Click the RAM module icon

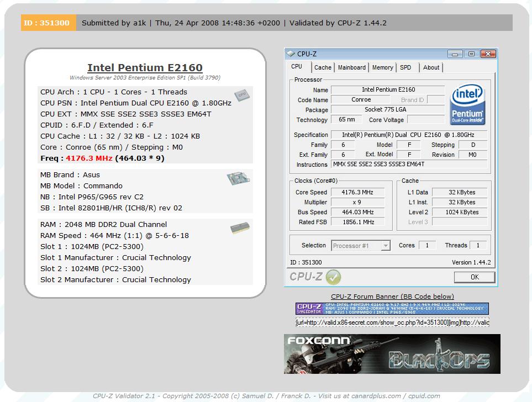[x=240, y=228]
